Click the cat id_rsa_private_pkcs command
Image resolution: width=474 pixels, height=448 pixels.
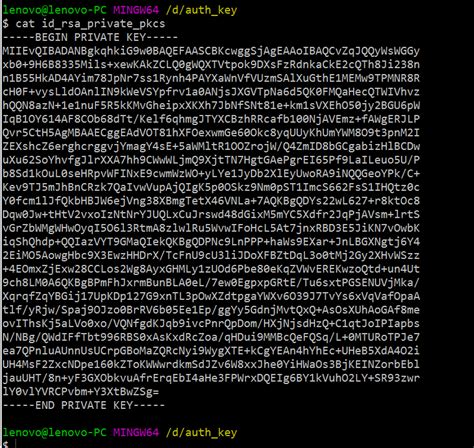coord(90,24)
